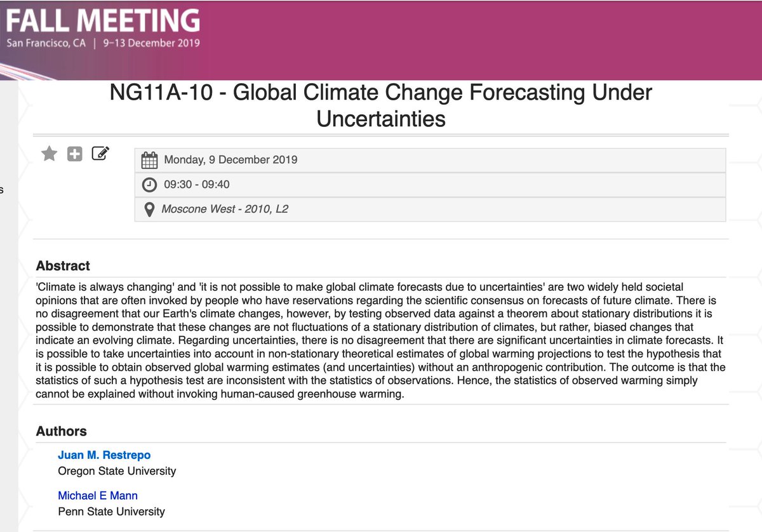This screenshot has height=532, width=762.
Task: Star this session as a favorite
Action: pos(49,154)
